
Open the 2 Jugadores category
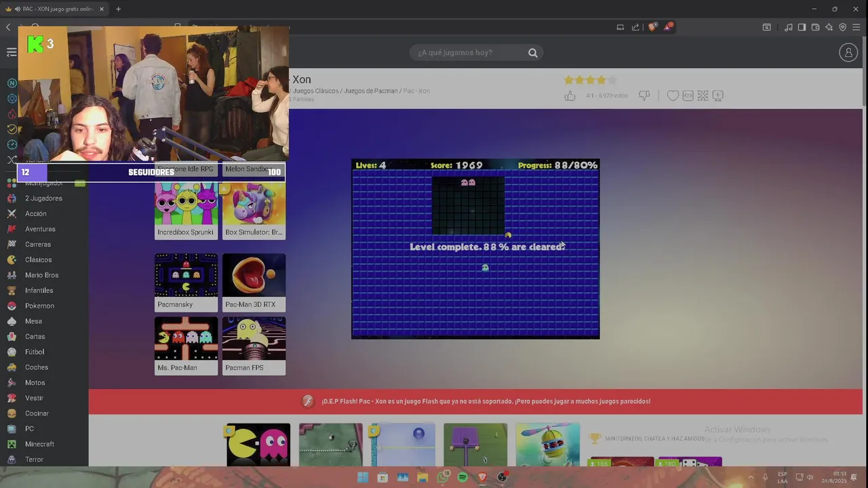(43, 199)
